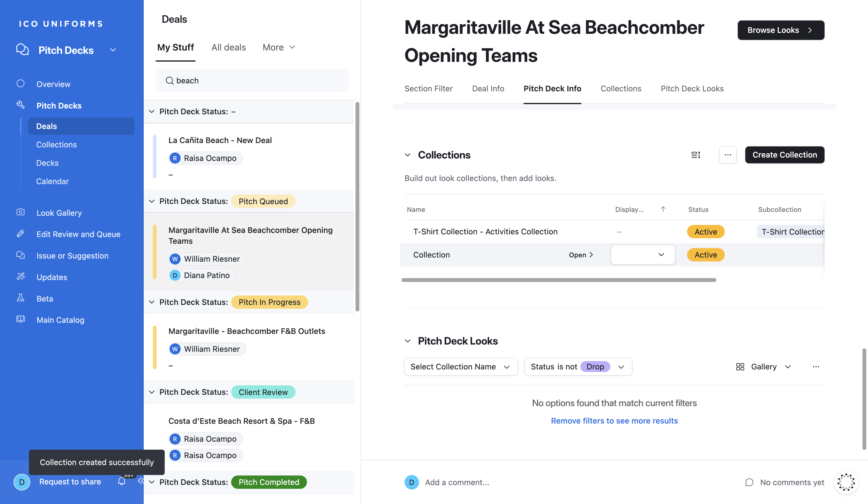The image size is (868, 504).
Task: Click the Updates magic wand icon
Action: [21, 277]
